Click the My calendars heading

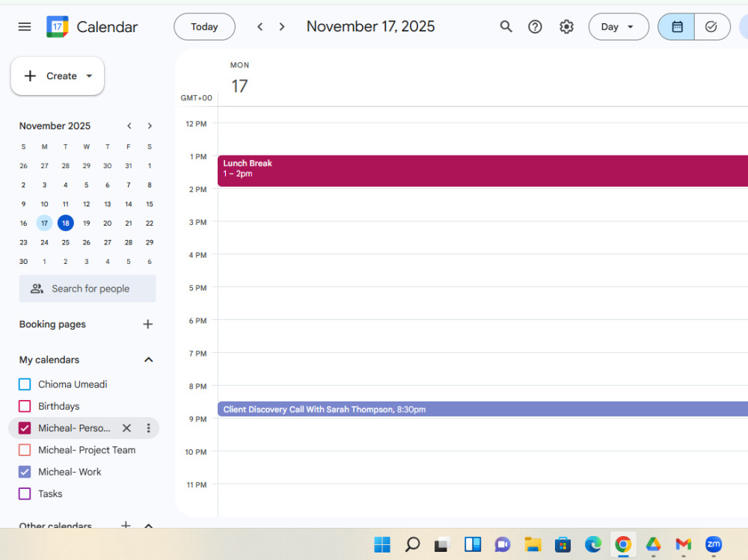coord(49,360)
